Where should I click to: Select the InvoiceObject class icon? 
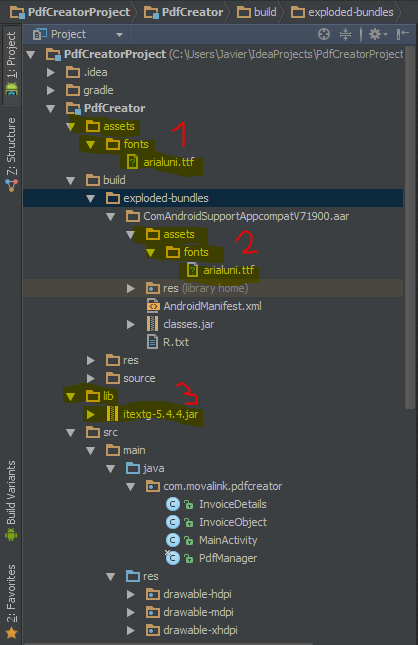click(x=173, y=522)
